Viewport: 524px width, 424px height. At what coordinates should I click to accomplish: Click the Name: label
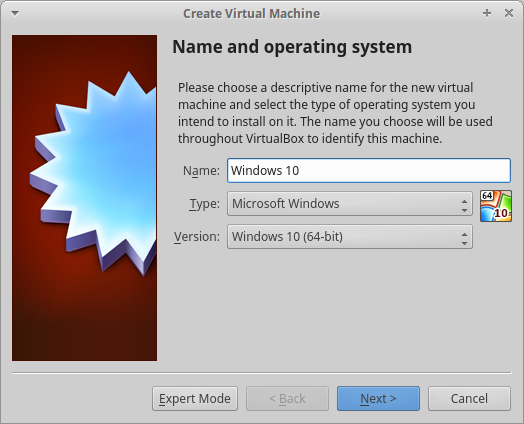(201, 170)
